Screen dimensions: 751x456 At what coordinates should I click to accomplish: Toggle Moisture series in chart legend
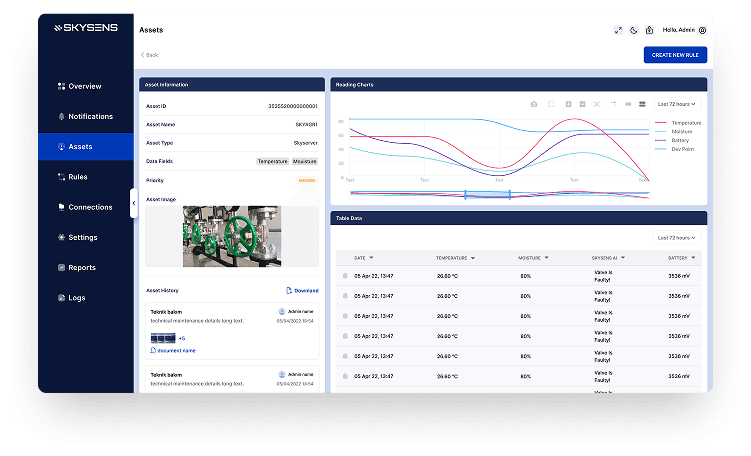[x=677, y=131]
